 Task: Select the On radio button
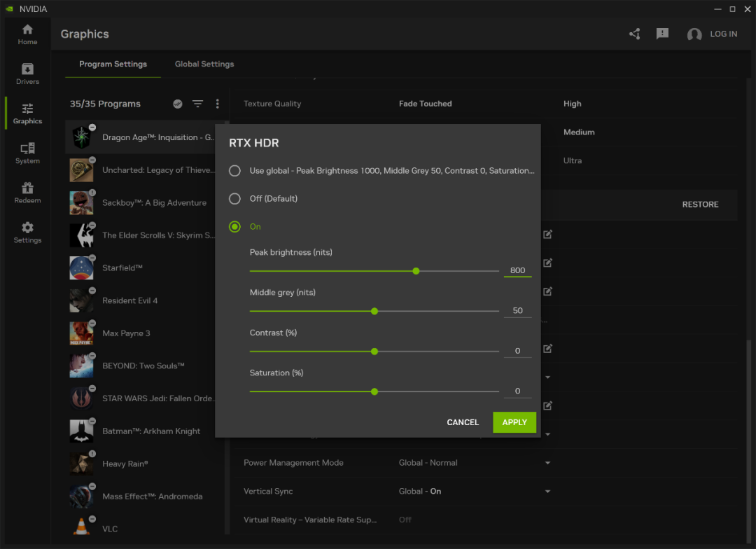235,227
